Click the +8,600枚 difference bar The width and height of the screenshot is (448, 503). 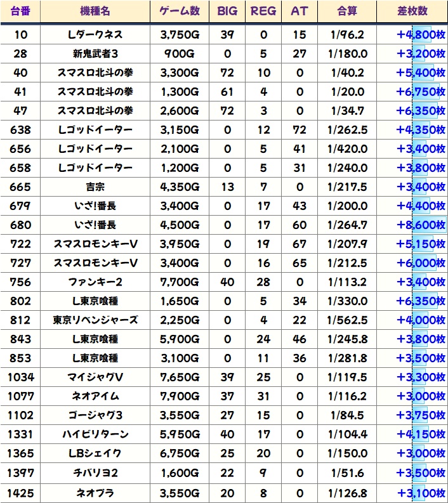(x=421, y=225)
